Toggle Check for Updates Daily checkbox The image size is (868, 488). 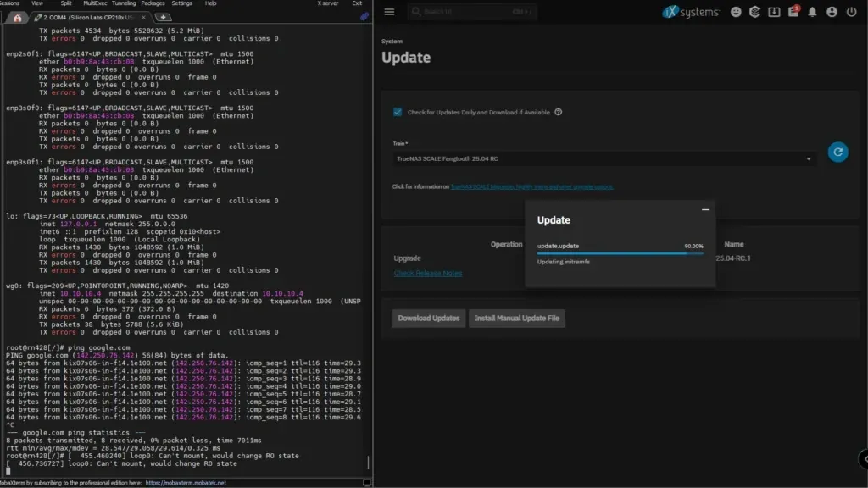coord(398,112)
